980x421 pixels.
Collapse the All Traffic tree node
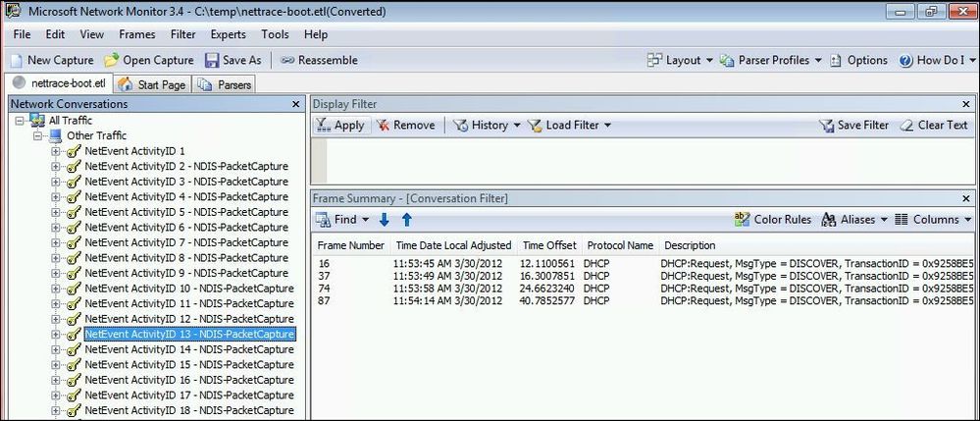coord(20,121)
